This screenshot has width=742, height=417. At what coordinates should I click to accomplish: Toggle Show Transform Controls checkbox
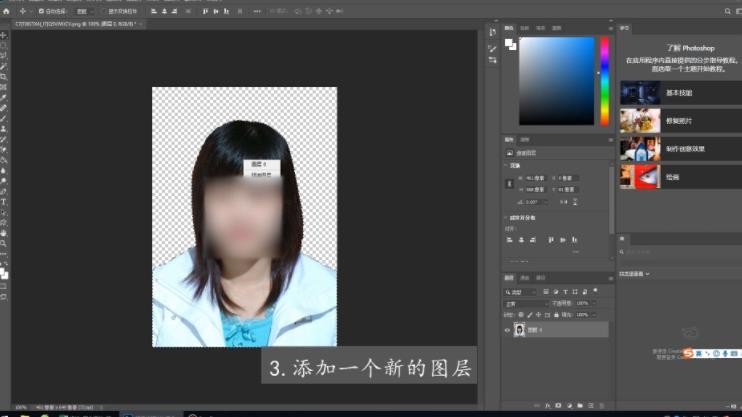point(105,11)
